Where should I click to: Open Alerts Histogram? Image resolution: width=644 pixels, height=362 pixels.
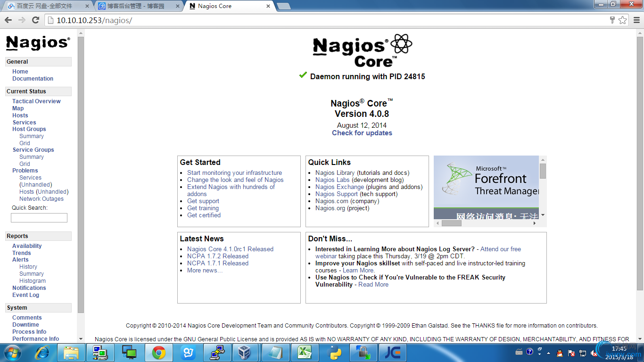(33, 281)
